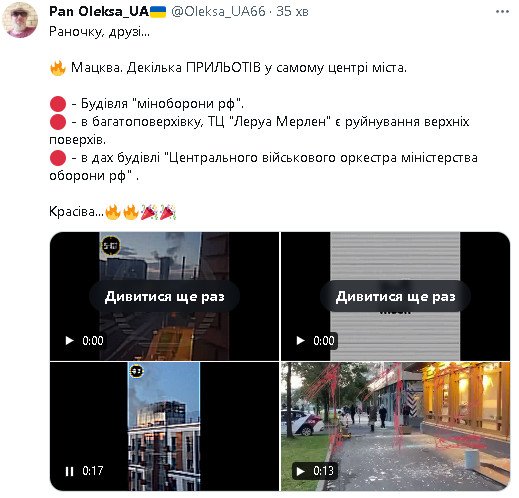Image resolution: width=519 pixels, height=498 pixels.
Task: Click channel watermark logo on bottom-left video
Action: [137, 371]
